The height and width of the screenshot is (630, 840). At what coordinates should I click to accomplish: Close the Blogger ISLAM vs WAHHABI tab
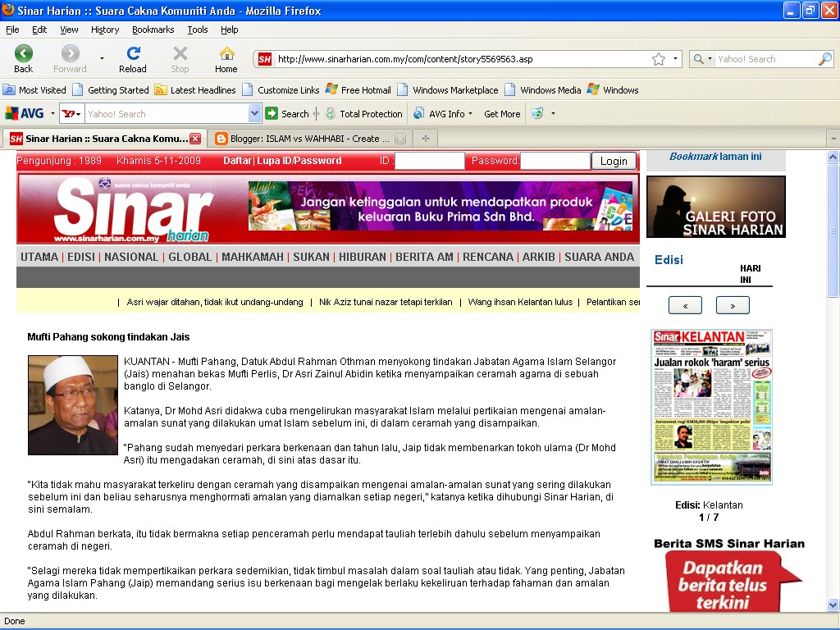pos(400,139)
